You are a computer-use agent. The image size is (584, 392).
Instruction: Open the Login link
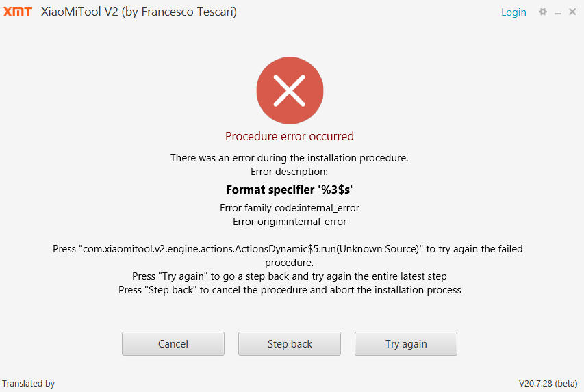click(x=513, y=12)
